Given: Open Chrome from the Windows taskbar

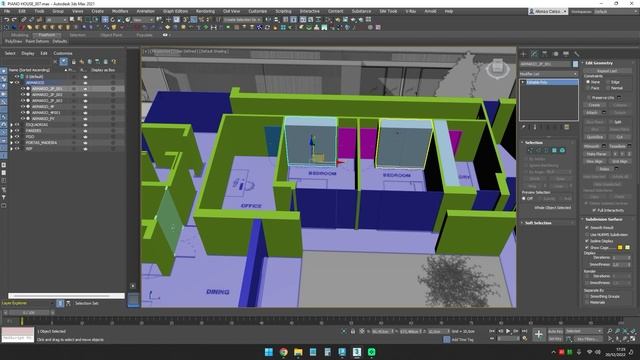Looking at the screenshot, I should pos(283,352).
